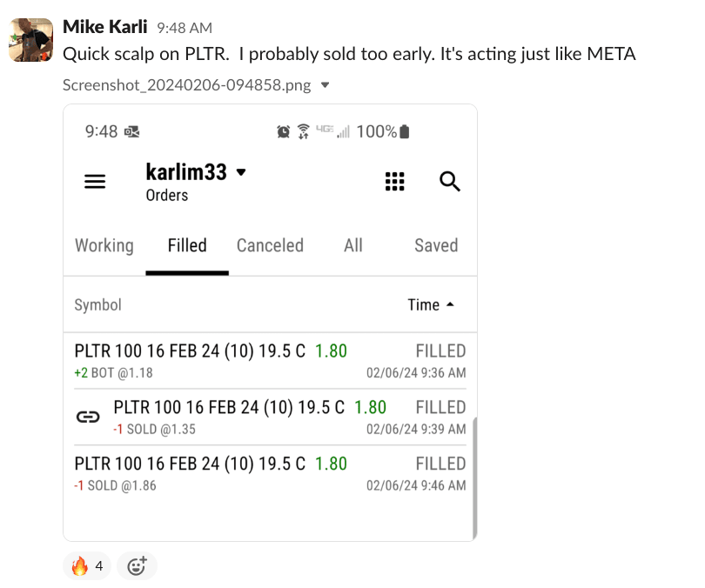Screen dimensions: 705x588
Task: Open the hamburger menu icon
Action: [x=95, y=181]
